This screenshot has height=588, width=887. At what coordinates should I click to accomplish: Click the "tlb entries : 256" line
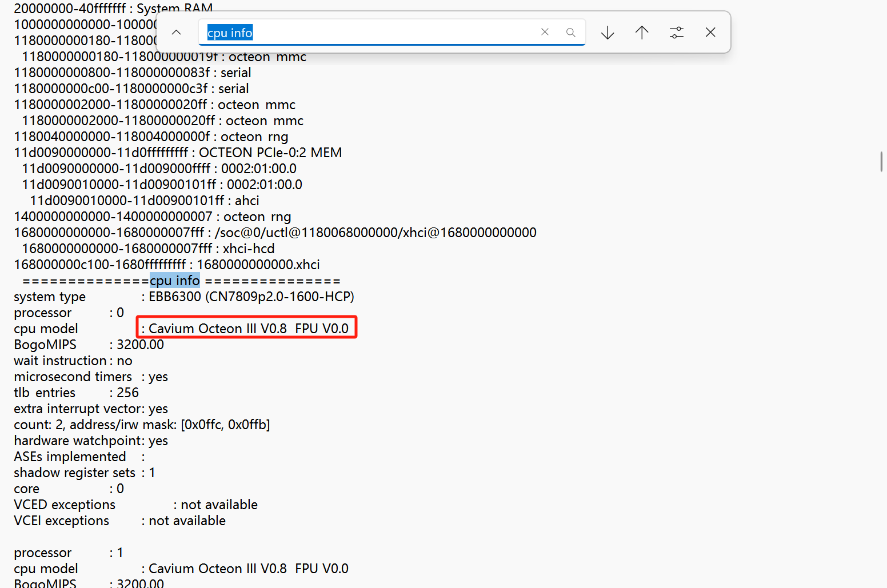click(77, 393)
